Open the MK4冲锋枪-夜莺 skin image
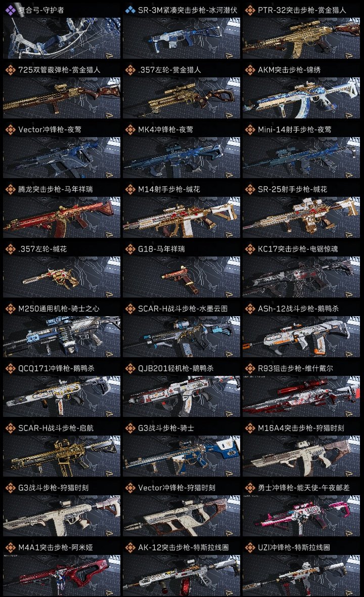 [x=181, y=157]
